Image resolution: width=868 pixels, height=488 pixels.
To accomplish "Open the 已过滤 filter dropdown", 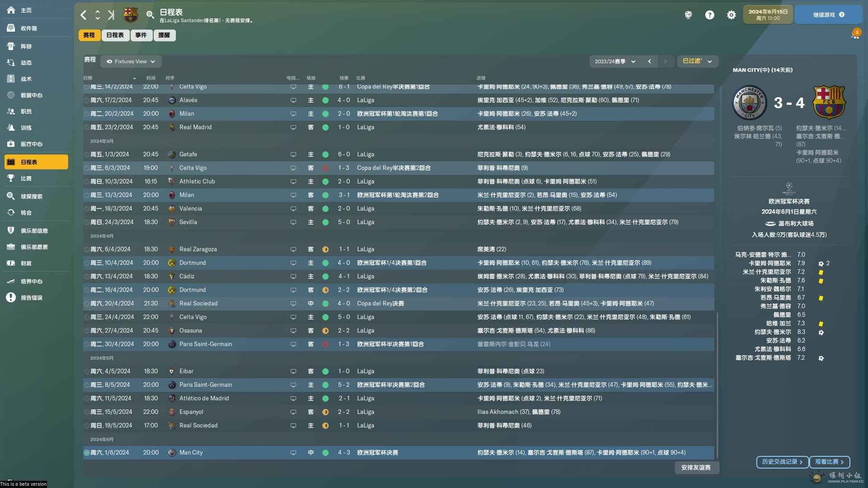I will tap(698, 61).
